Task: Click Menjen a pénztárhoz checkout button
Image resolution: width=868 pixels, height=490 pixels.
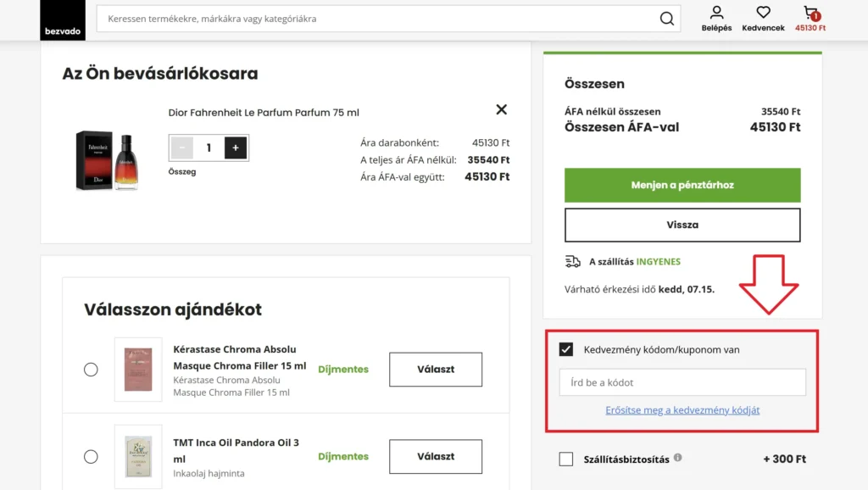Action: point(682,185)
